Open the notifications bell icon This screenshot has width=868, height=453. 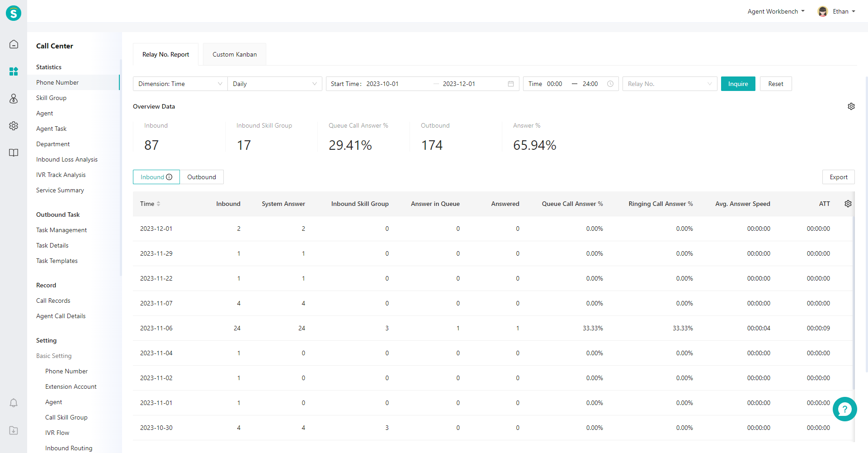pyautogui.click(x=14, y=403)
